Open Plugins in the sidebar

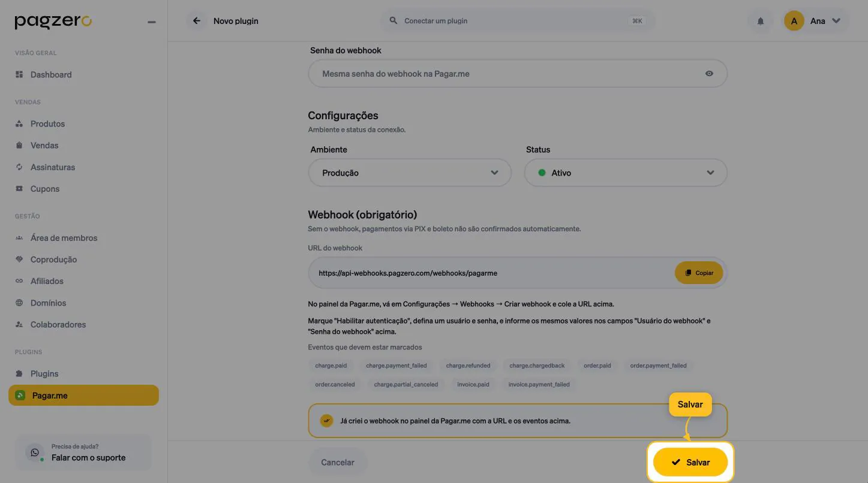pos(44,374)
